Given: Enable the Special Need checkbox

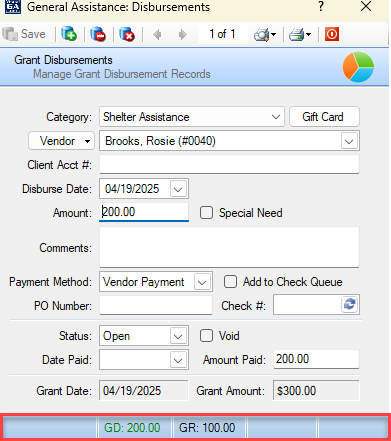Looking at the screenshot, I should (x=206, y=213).
